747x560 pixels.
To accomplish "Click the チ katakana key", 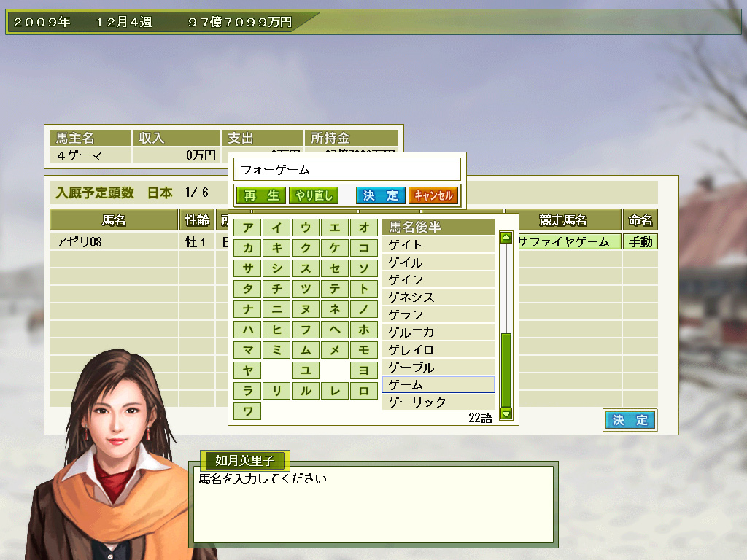I will (276, 289).
